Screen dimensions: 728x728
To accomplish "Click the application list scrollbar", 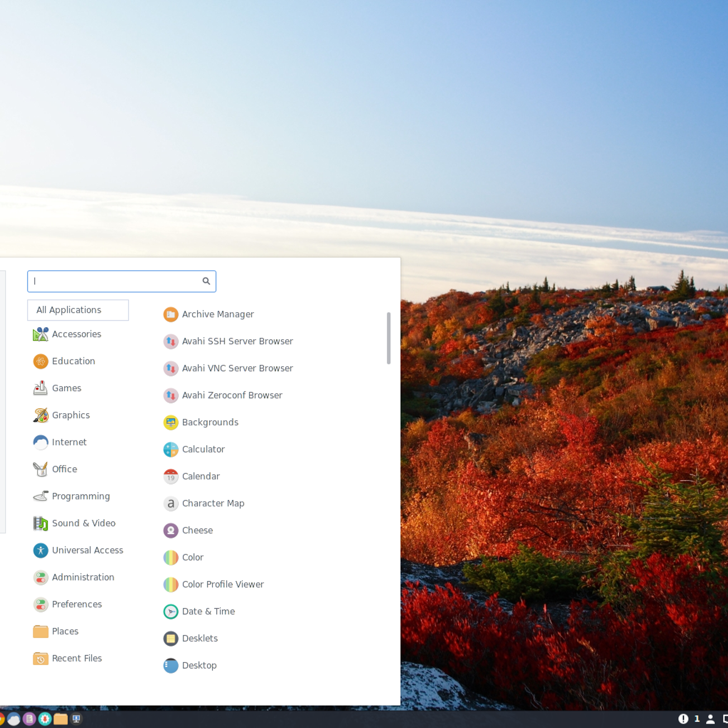I will pos(388,338).
